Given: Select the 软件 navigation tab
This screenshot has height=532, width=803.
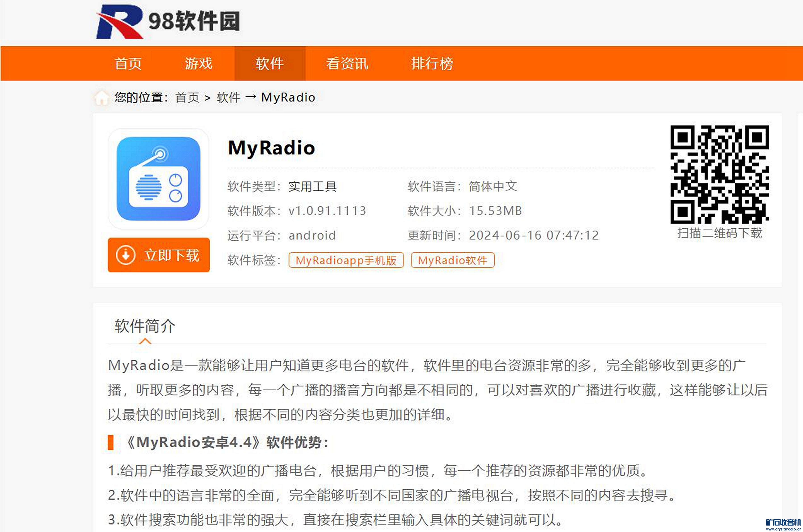Looking at the screenshot, I should coord(270,64).
